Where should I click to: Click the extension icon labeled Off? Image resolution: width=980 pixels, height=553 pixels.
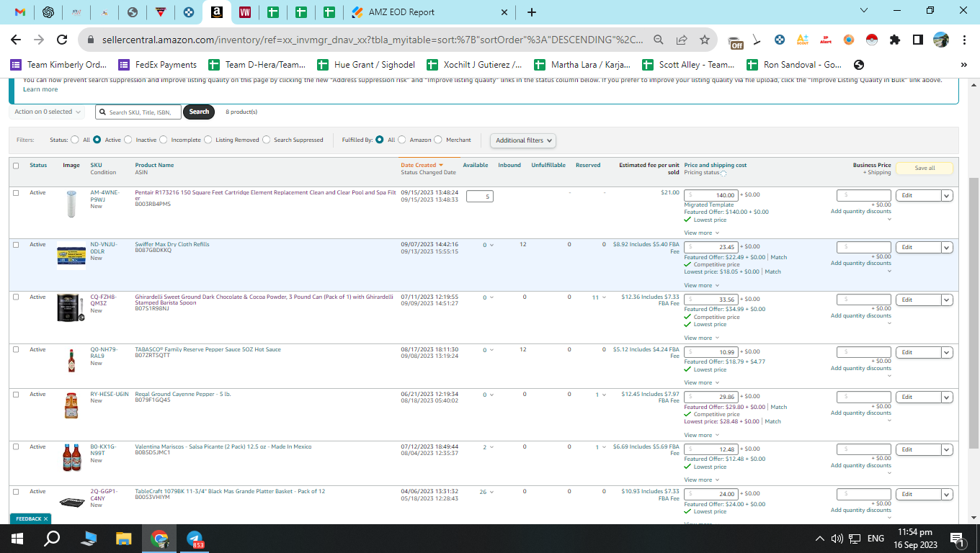[736, 42]
